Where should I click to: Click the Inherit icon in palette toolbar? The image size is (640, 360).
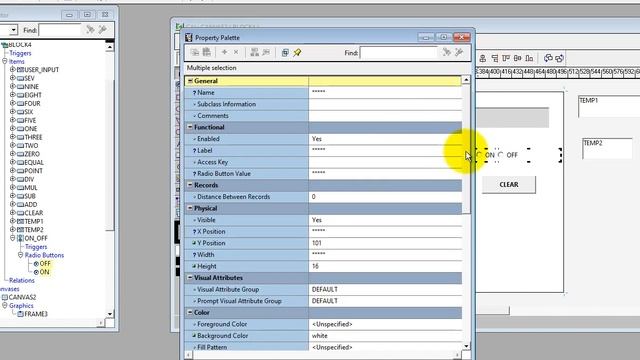click(266, 52)
